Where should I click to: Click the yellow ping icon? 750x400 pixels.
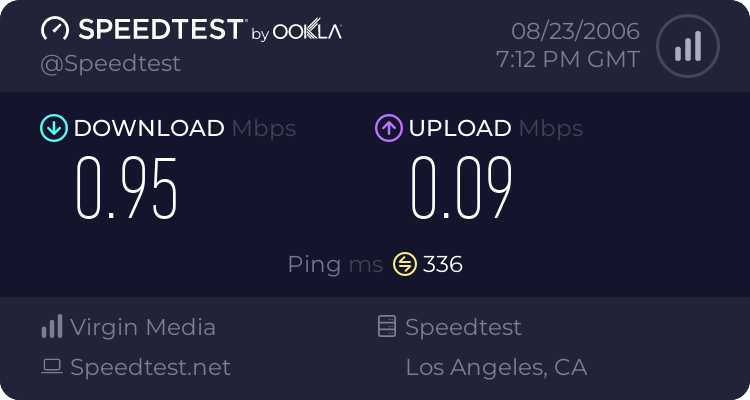(404, 264)
